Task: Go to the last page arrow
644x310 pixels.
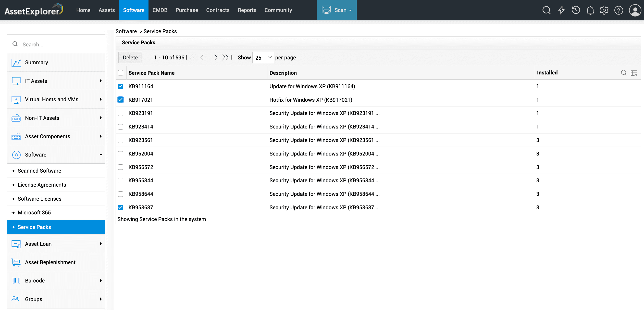Action: pyautogui.click(x=225, y=57)
